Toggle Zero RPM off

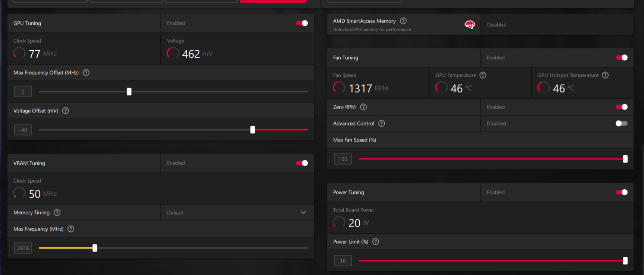point(622,107)
